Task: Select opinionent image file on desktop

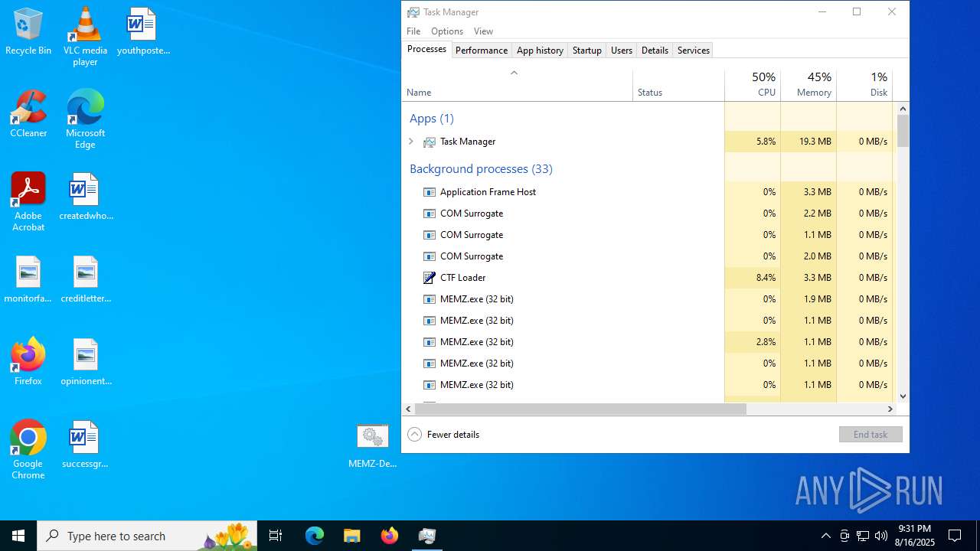Action: tap(85, 363)
